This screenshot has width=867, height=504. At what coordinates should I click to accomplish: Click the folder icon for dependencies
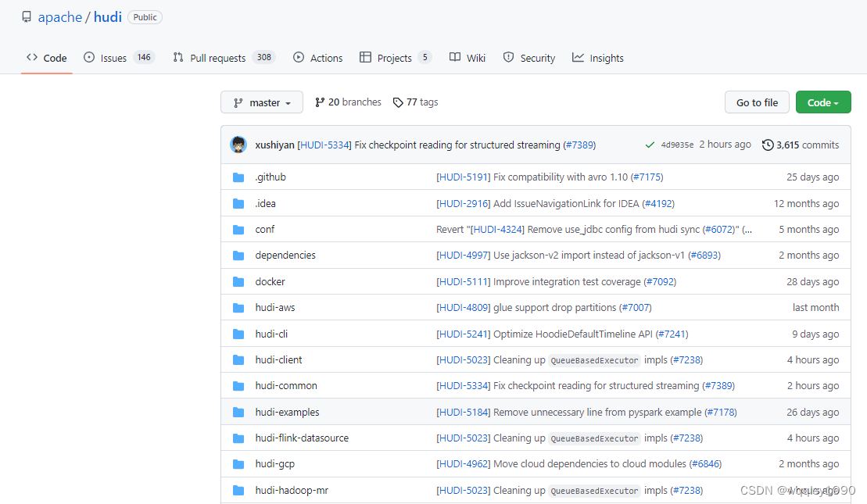click(x=238, y=256)
